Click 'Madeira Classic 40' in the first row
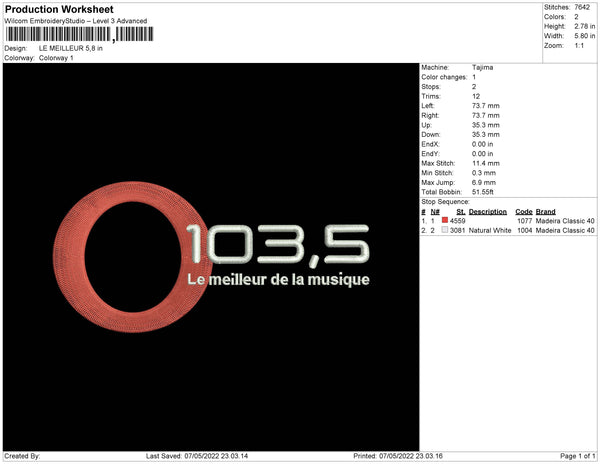The height and width of the screenshot is (464, 600). click(565, 221)
